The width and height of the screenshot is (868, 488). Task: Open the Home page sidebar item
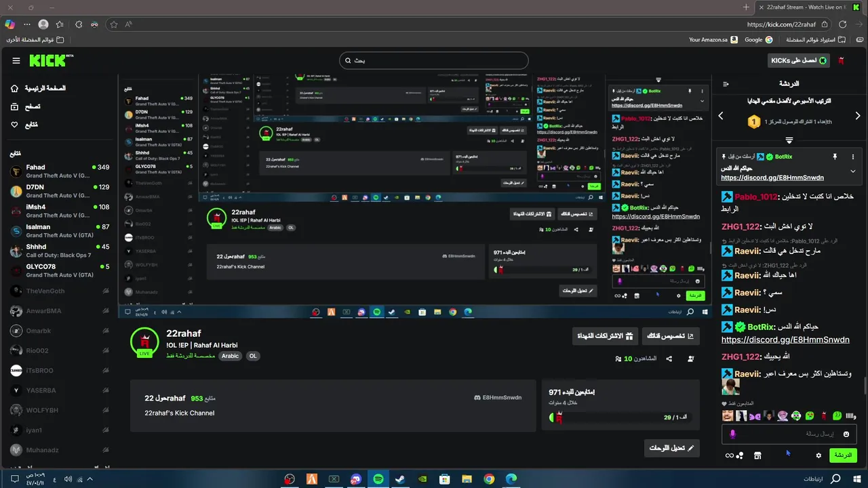39,88
